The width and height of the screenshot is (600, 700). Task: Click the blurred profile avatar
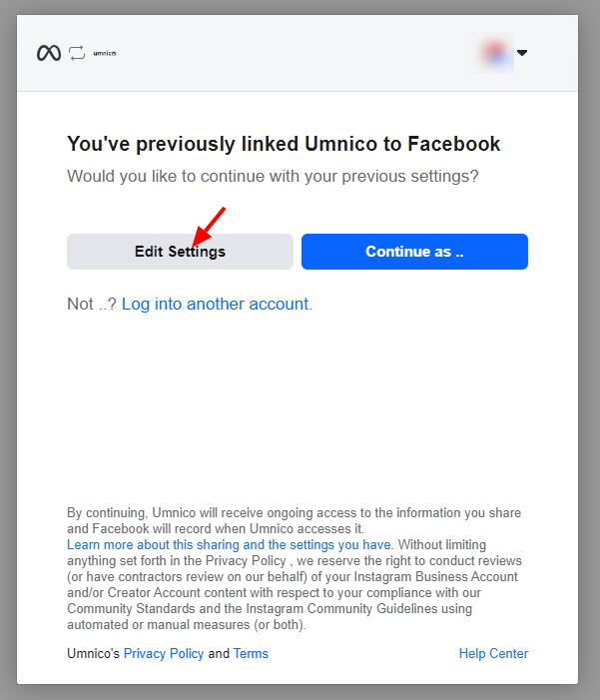496,53
